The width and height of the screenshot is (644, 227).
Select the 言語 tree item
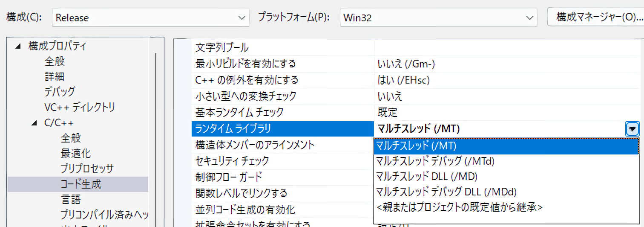tap(71, 200)
